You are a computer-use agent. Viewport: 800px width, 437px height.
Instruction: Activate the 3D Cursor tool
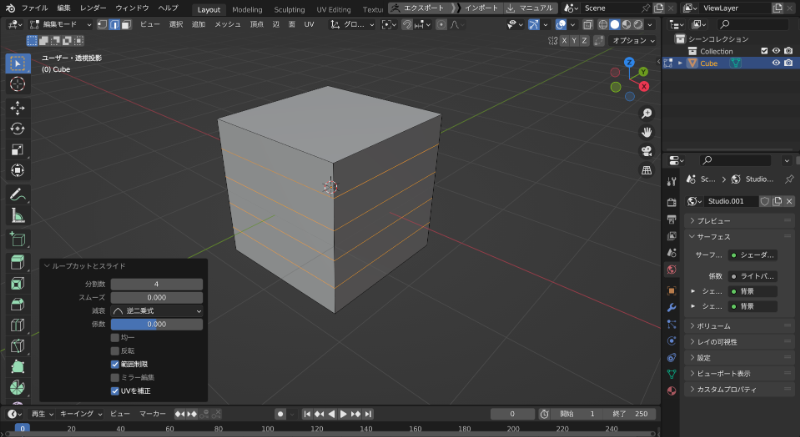click(17, 84)
